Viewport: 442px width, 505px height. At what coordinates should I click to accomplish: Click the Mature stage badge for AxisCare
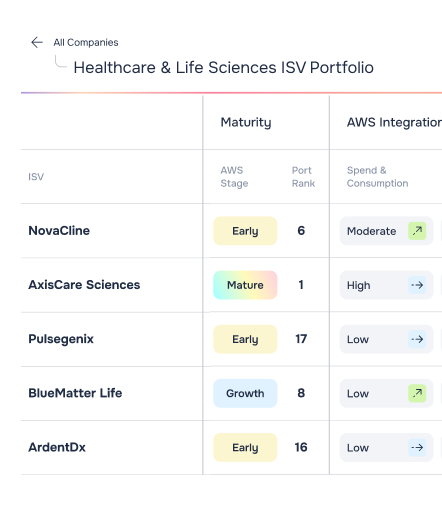245,285
